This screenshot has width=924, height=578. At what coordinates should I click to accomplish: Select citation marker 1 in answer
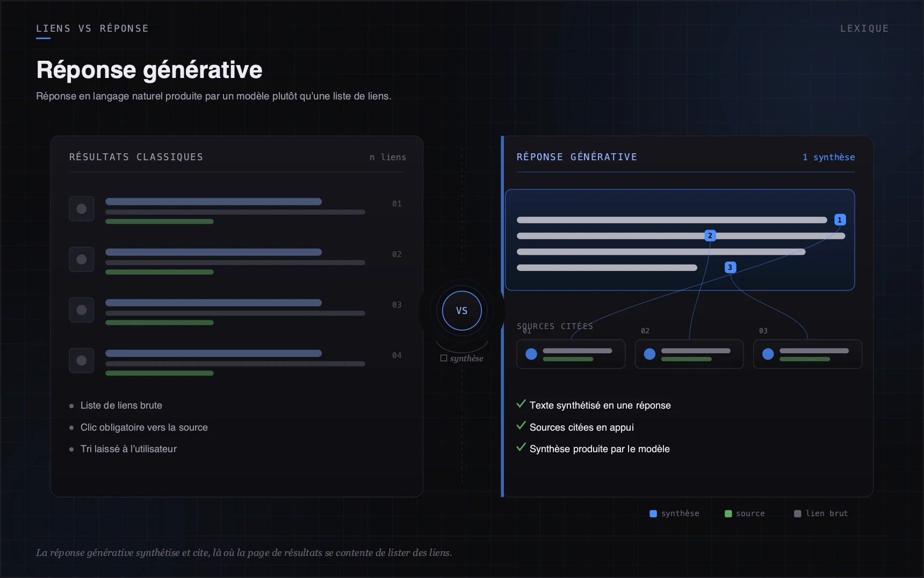[840, 220]
